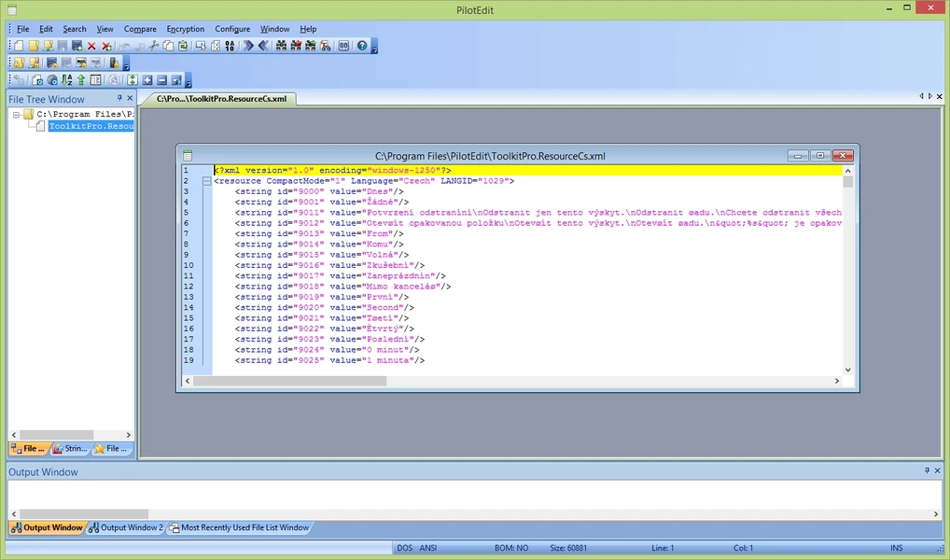Open the Configure menu

tap(232, 29)
